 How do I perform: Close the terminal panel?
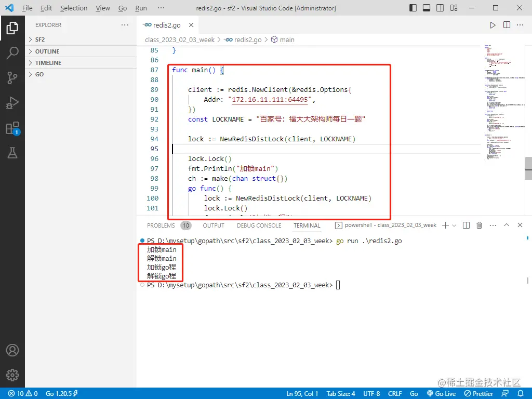point(520,225)
